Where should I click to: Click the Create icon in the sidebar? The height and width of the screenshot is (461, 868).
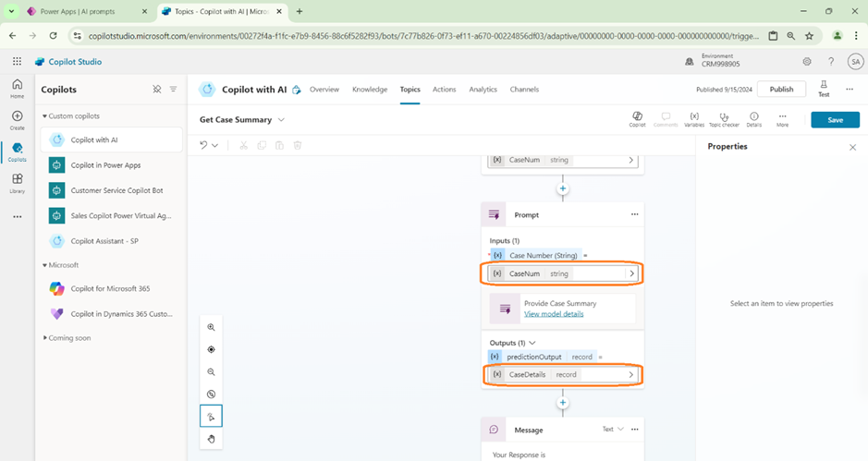point(17,119)
